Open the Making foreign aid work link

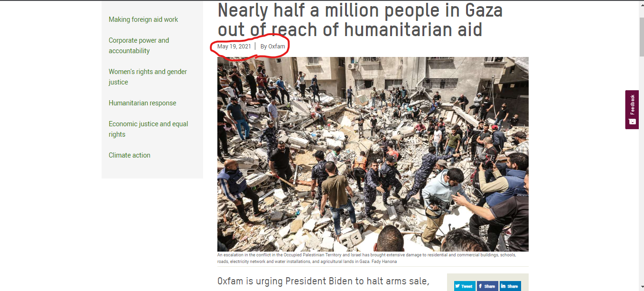143,19
